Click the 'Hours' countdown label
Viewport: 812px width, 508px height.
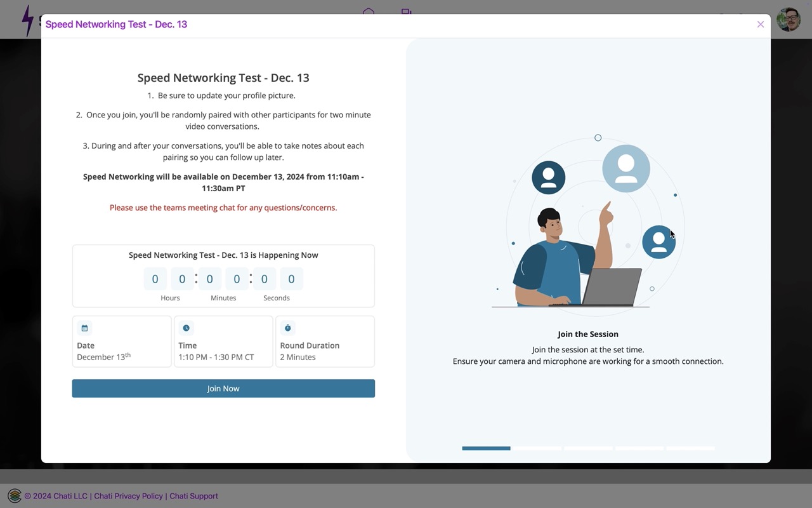(x=170, y=298)
